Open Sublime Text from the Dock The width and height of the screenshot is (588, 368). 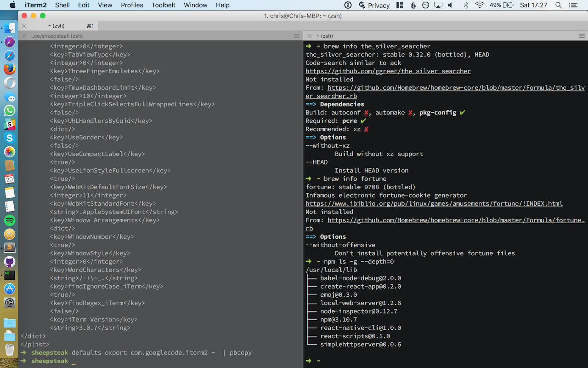click(x=10, y=247)
